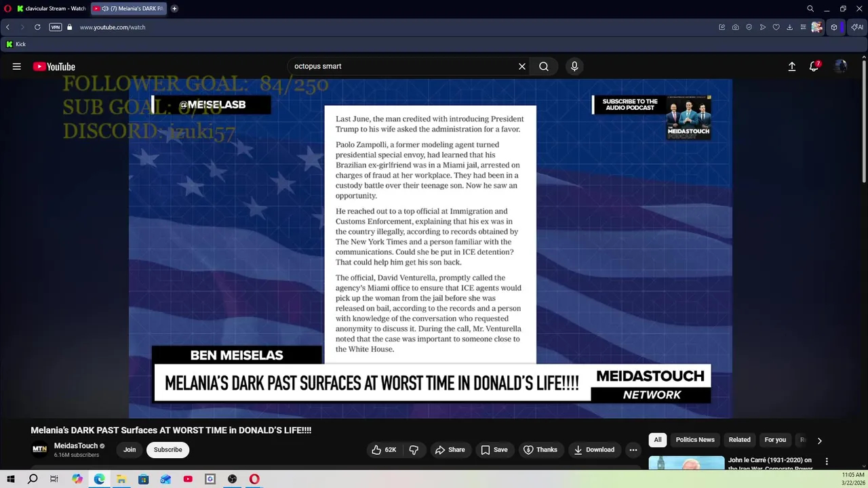View site security padlock info
868x488 pixels.
click(69, 27)
